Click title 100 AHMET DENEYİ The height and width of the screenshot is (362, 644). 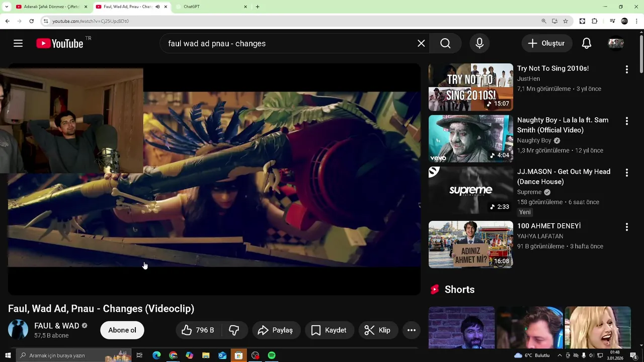click(x=549, y=226)
